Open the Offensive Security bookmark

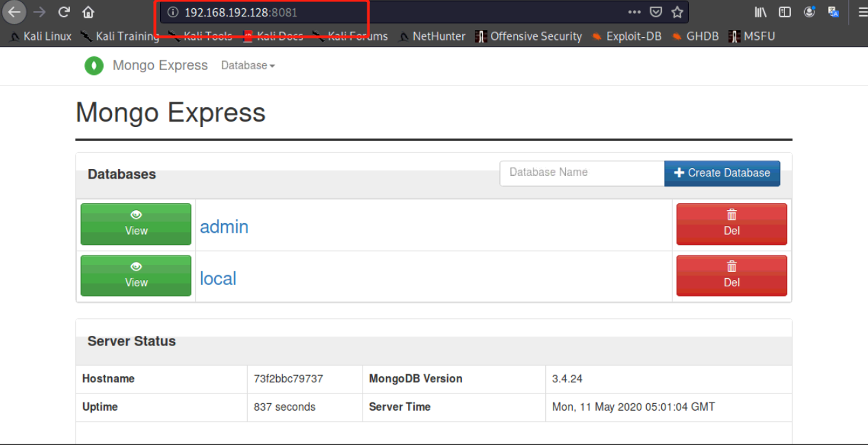529,36
